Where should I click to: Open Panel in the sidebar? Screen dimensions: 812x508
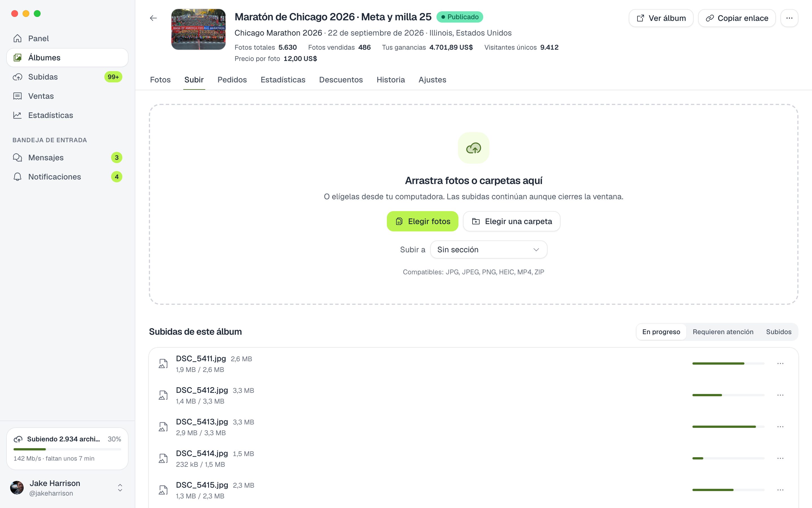[67, 38]
